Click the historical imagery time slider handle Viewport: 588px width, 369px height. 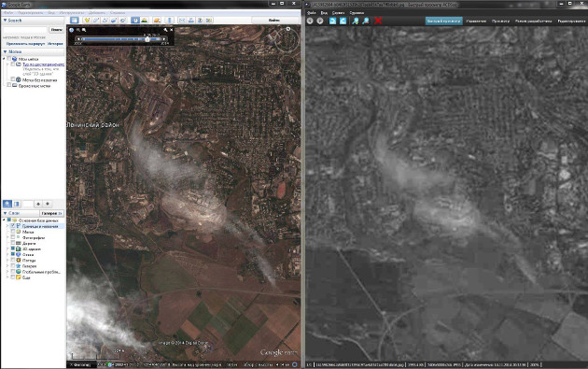147,39
